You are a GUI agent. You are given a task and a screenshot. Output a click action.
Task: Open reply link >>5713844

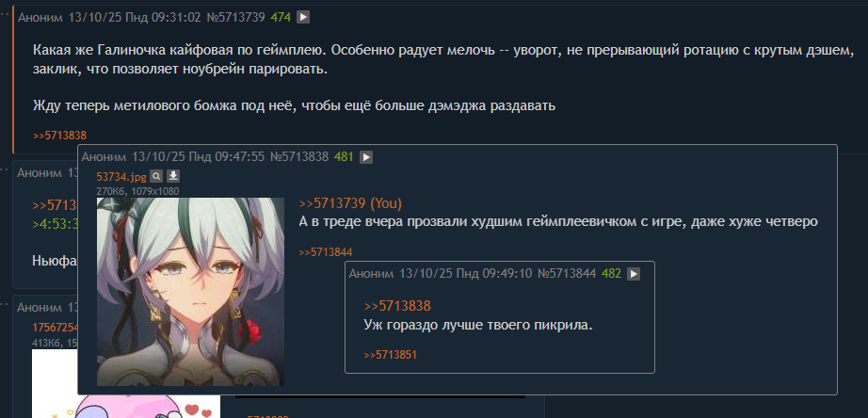pos(326,252)
